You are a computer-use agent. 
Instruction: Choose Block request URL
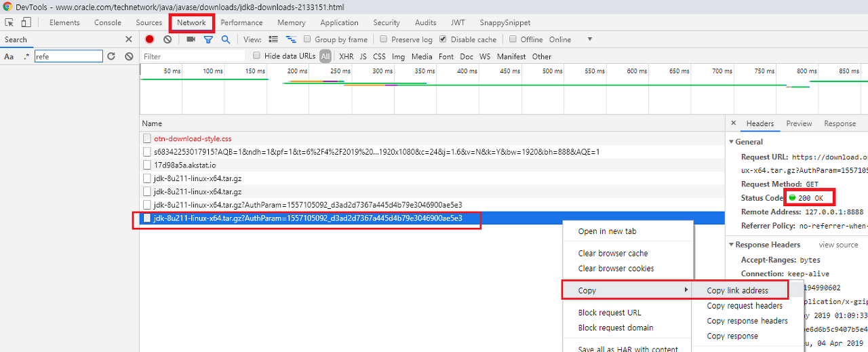[610, 313]
